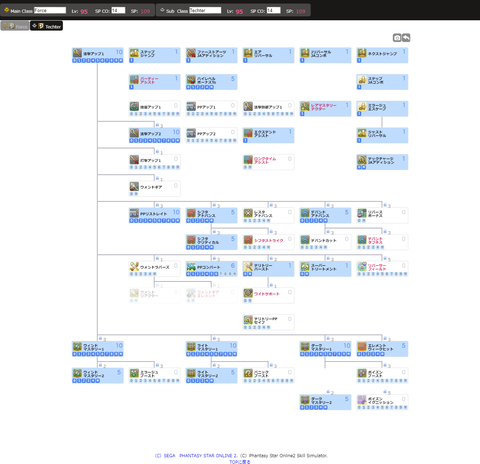Select the テックチャージJAアディション skill icon
480x464 pixels.
(362, 160)
